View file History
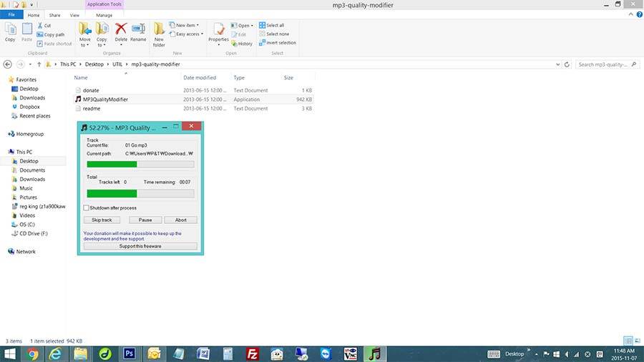This screenshot has width=644, height=362. 242,44
